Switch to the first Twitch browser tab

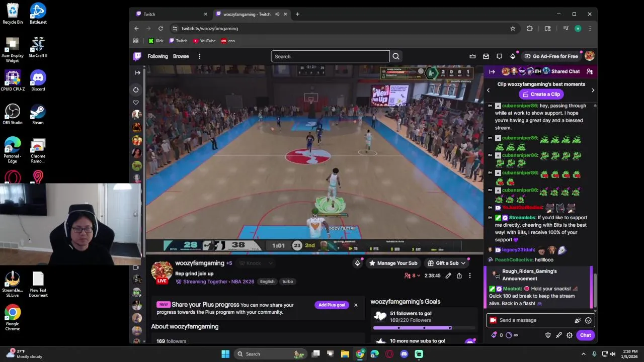click(171, 14)
